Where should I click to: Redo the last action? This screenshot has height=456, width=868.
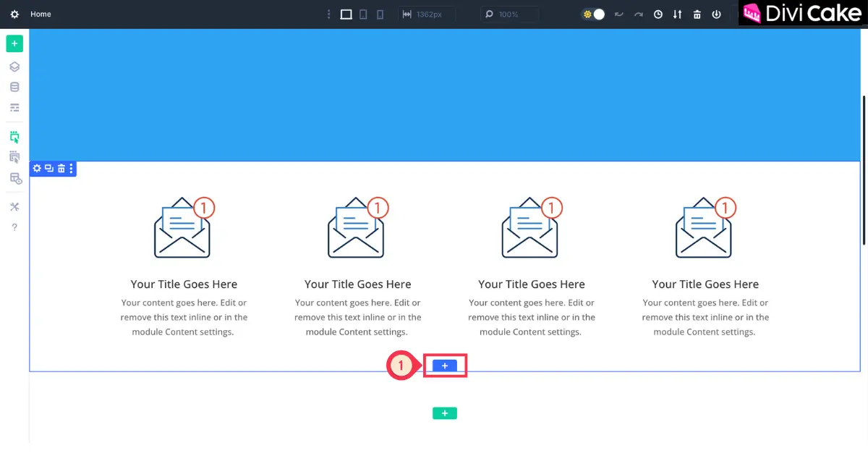click(x=639, y=14)
